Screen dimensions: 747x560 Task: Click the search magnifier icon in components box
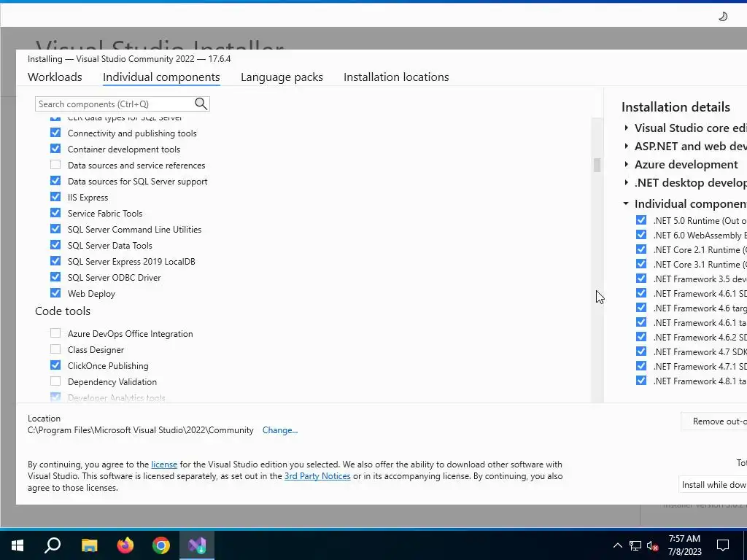coord(201,104)
